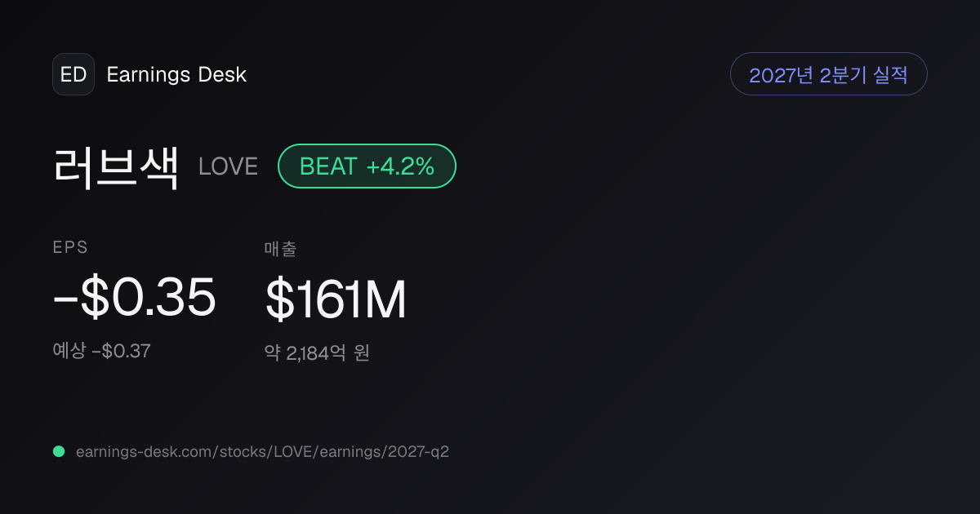Click the green status dot
This screenshot has width=980, height=514.
tap(59, 451)
